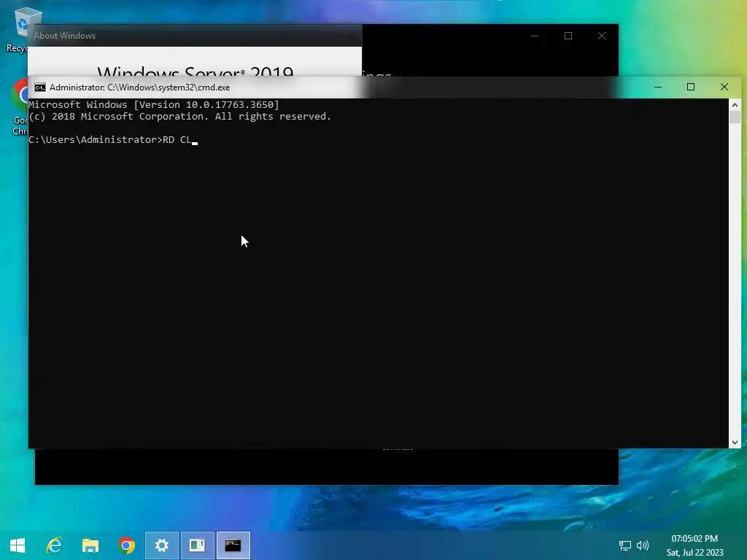Close the Administrator cmd.exe window
This screenshot has width=747, height=560.
724,87
